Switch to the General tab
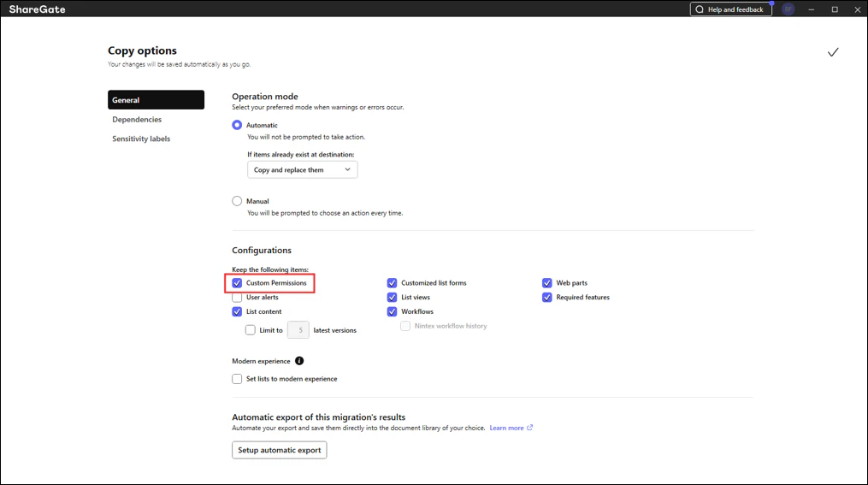The width and height of the screenshot is (868, 485). 156,100
